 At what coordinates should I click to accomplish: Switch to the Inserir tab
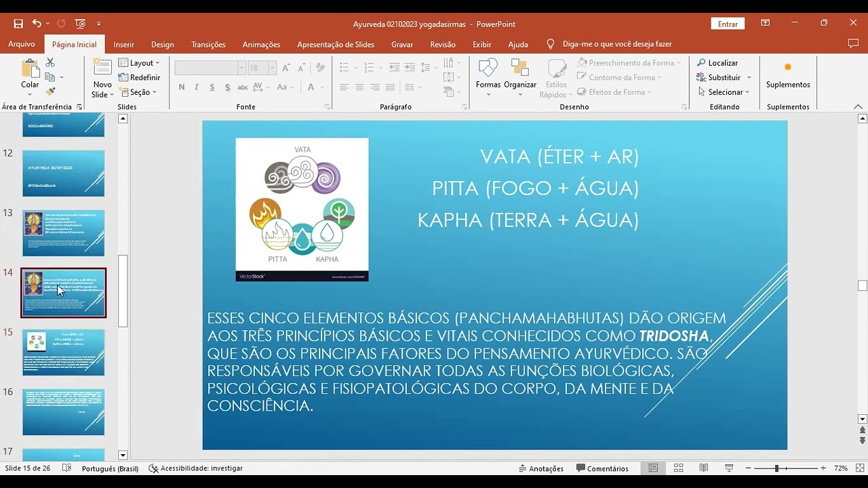(x=123, y=44)
